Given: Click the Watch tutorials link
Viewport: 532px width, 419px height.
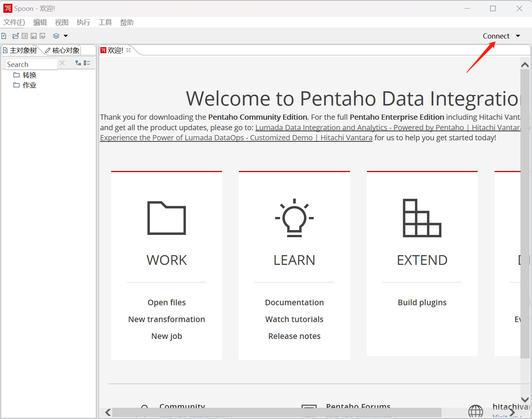Looking at the screenshot, I should [294, 319].
